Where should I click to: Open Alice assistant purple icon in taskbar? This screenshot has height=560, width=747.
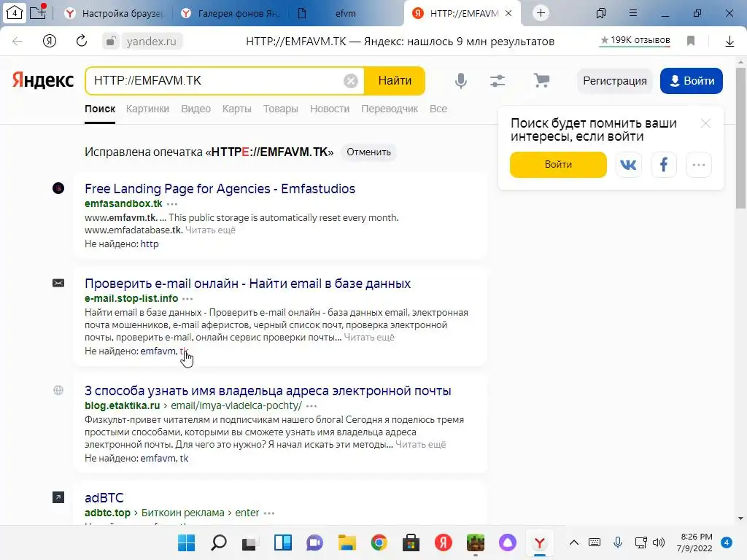pyautogui.click(x=508, y=542)
